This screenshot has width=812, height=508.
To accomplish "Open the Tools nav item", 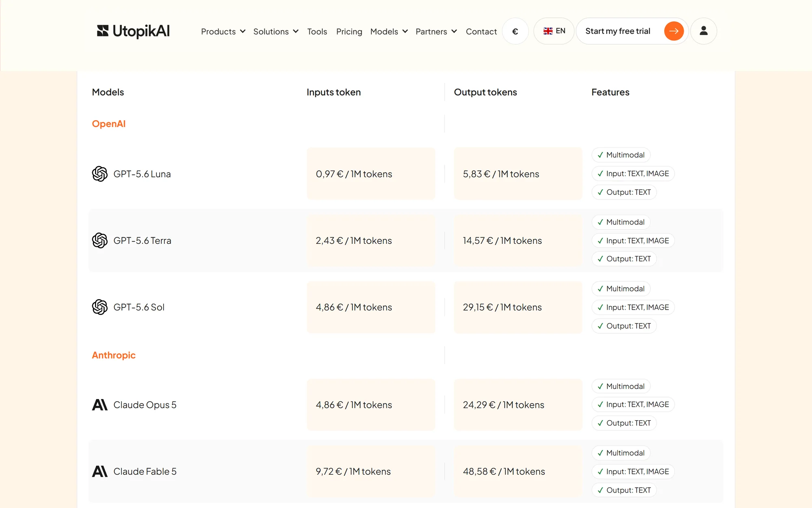I will [317, 31].
